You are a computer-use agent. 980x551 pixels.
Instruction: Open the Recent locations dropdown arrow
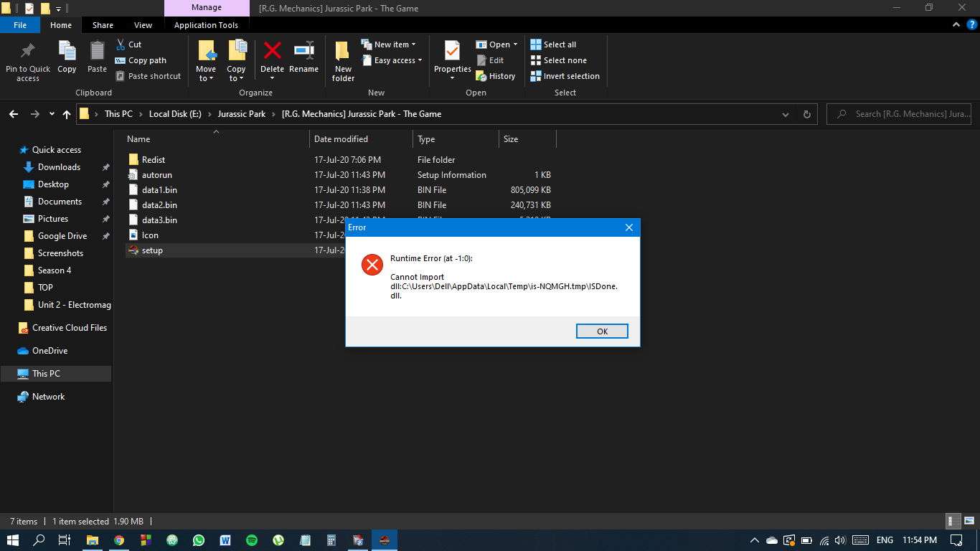(52, 114)
